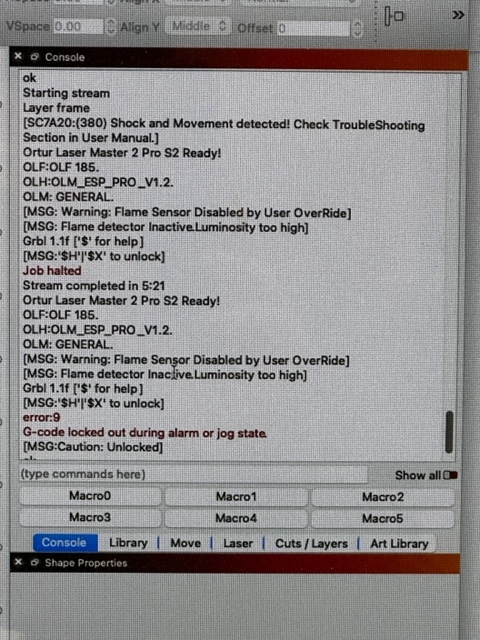Open the Align Y Middle dropdown
The width and height of the screenshot is (480, 640).
(x=198, y=27)
